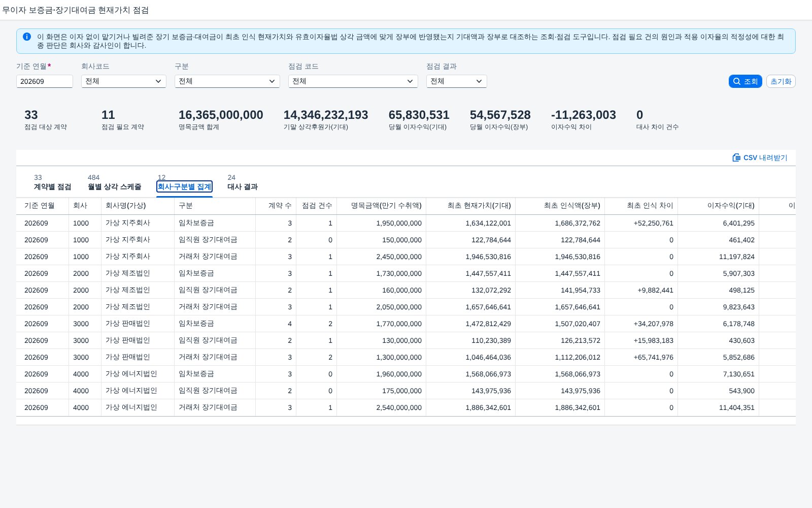
Task: Open the 월별 상각 스케줄 tab
Action: coord(115,187)
